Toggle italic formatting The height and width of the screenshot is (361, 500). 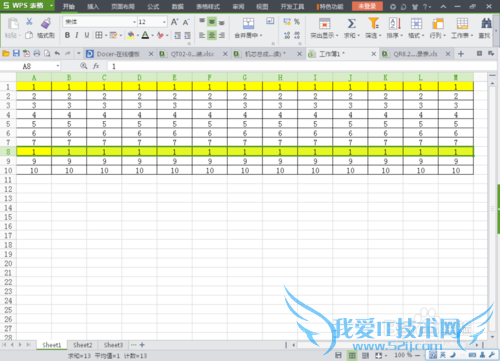click(x=77, y=35)
